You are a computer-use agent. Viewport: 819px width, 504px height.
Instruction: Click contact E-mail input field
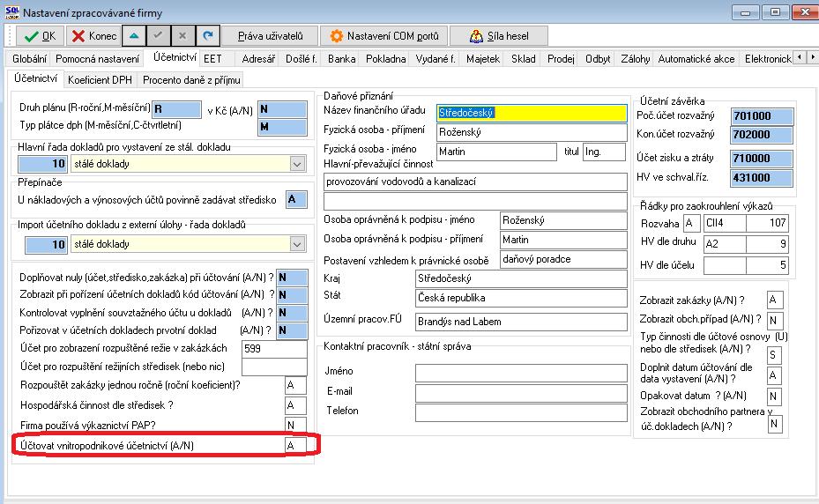521,393
